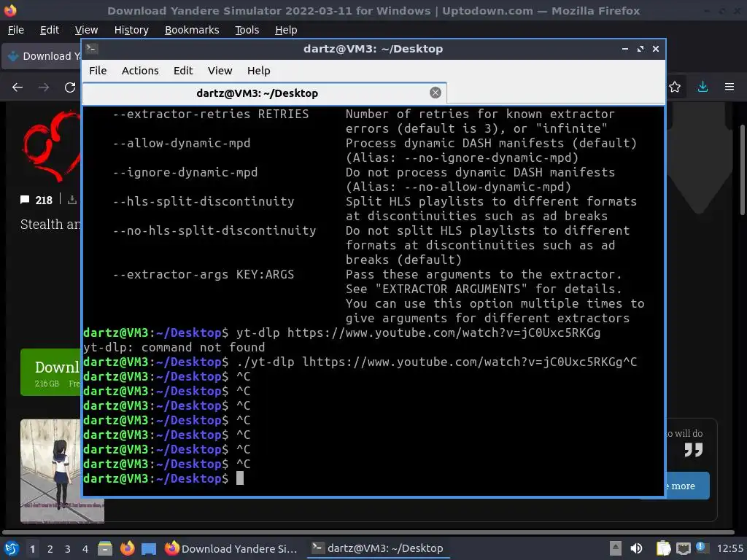This screenshot has height=560, width=747.
Task: Go back in Firefox
Action: click(x=18, y=87)
